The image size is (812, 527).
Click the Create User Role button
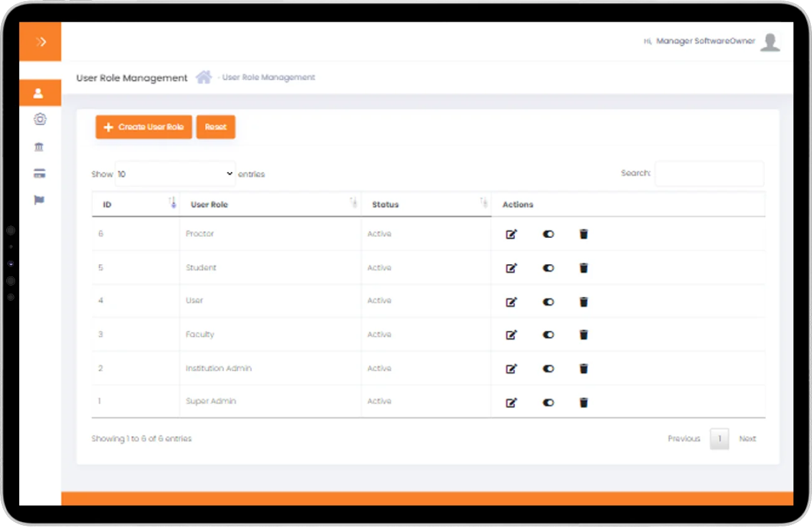tap(144, 127)
